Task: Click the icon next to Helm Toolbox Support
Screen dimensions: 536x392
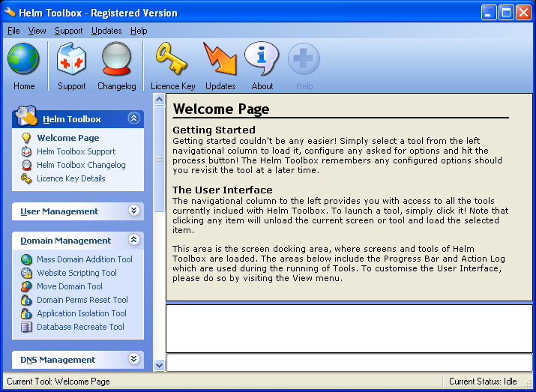Action: click(26, 151)
